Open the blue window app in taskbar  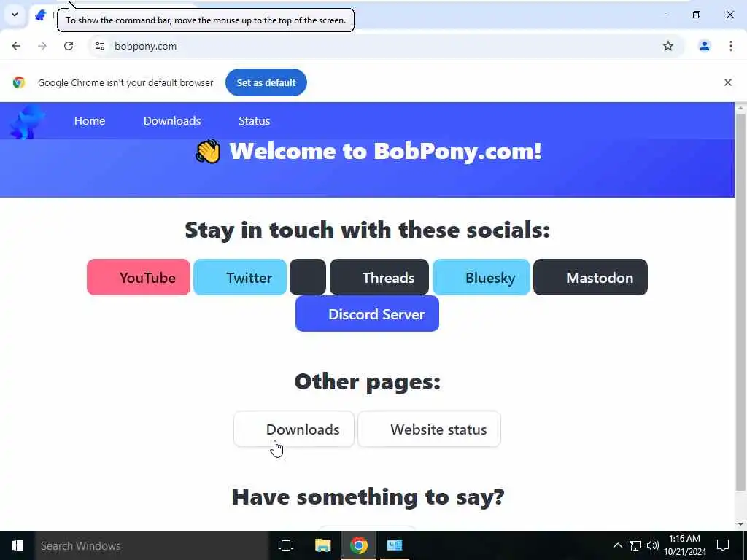(x=395, y=545)
